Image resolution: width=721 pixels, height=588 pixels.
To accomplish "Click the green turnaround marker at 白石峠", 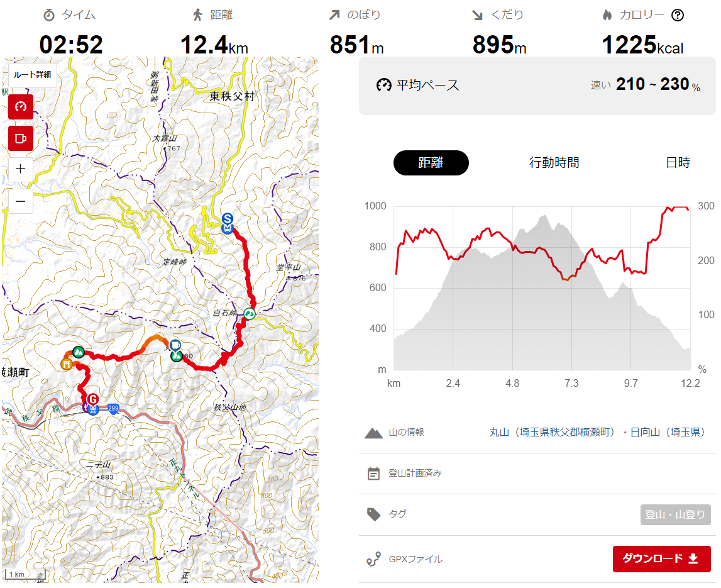I will (x=249, y=314).
